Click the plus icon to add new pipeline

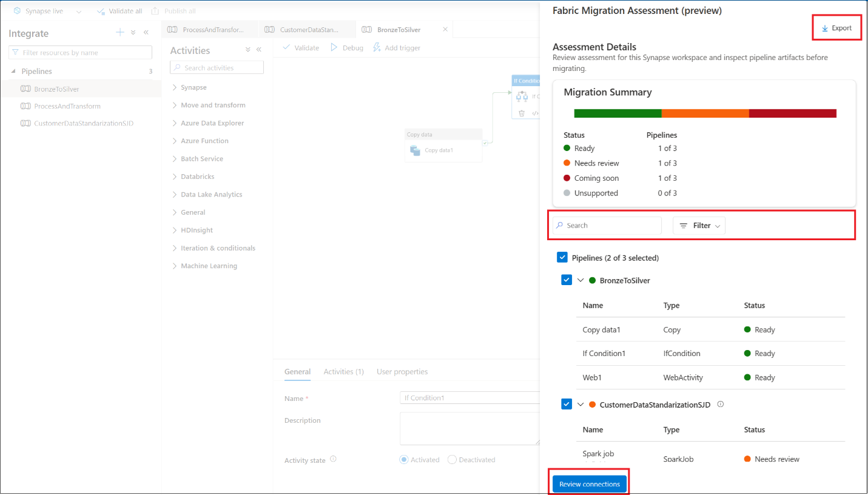point(119,32)
